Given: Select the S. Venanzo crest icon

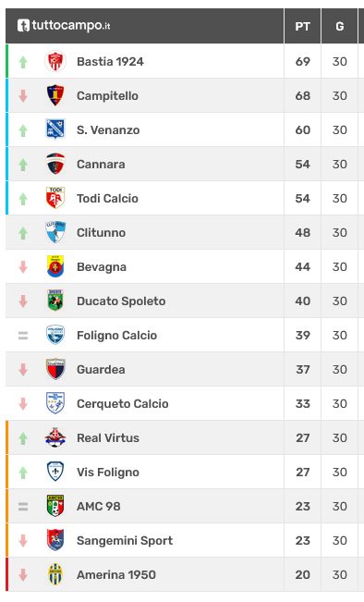Looking at the screenshot, I should (55, 129).
